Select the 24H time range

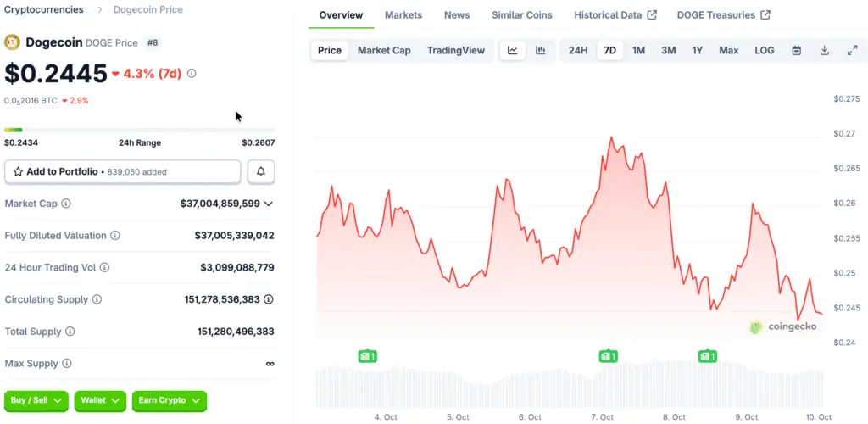[x=578, y=51]
